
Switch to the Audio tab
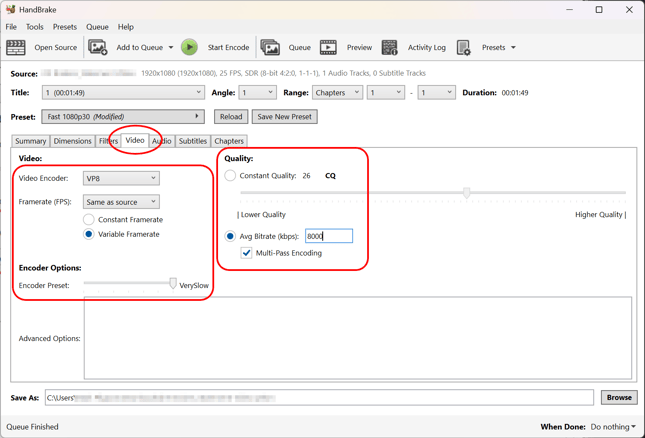pyautogui.click(x=162, y=141)
